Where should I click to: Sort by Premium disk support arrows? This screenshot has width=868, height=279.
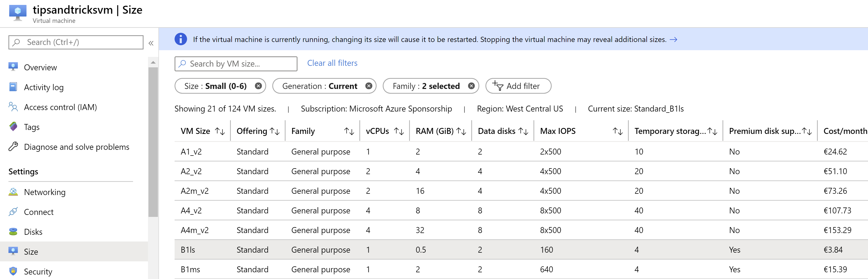807,131
